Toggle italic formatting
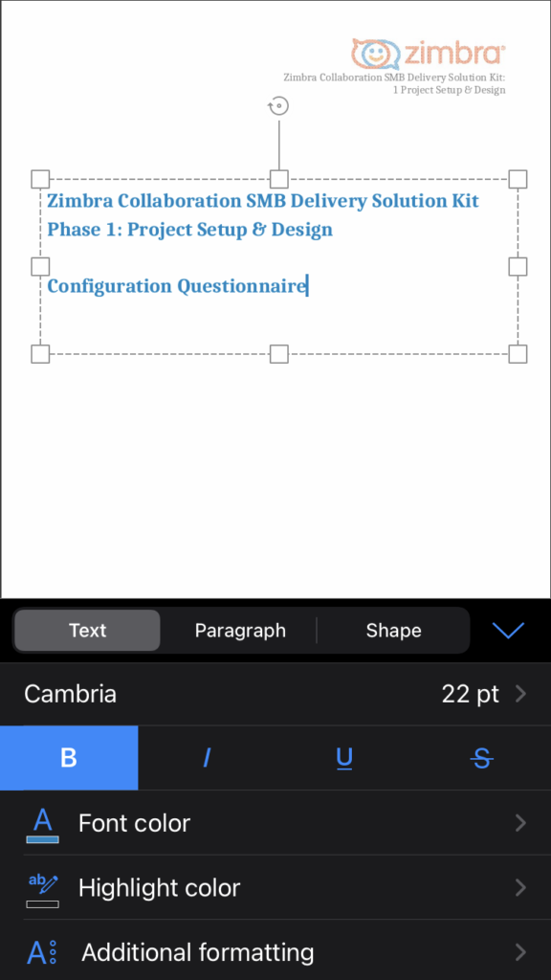Viewport: 551px width, 980px height. tap(207, 757)
